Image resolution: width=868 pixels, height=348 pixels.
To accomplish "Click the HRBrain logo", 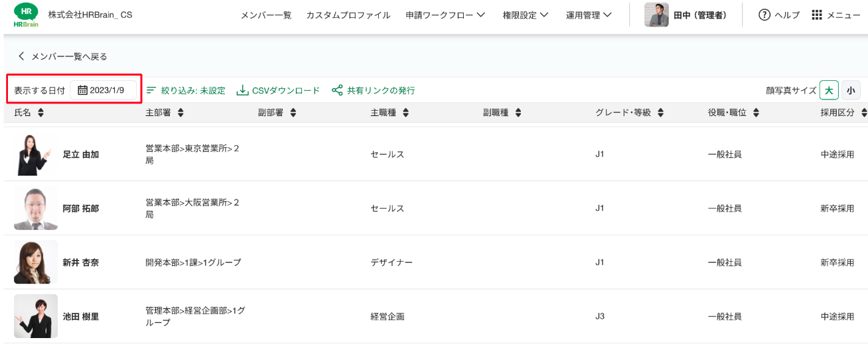I will click(26, 15).
